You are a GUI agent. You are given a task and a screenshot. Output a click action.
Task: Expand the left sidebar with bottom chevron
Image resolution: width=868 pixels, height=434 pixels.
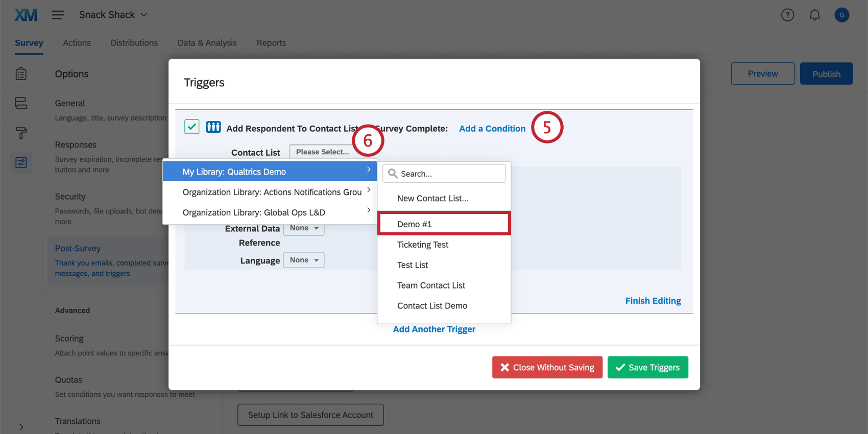pyautogui.click(x=21, y=427)
